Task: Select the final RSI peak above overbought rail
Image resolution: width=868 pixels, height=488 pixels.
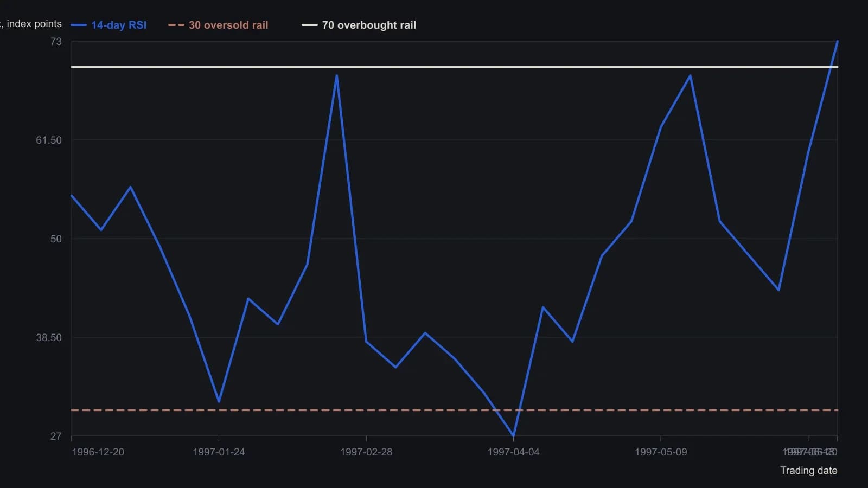Action: coord(837,41)
